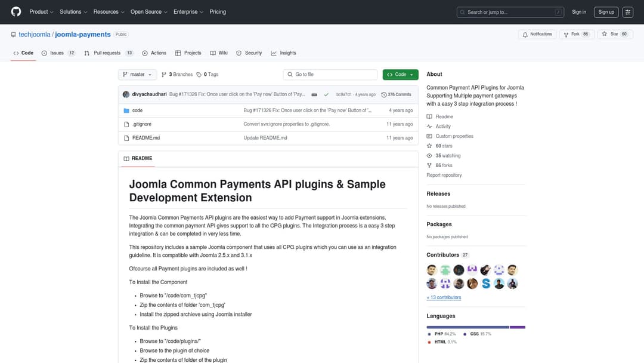
Task: Switch to the Code tab
Action: click(x=23, y=53)
